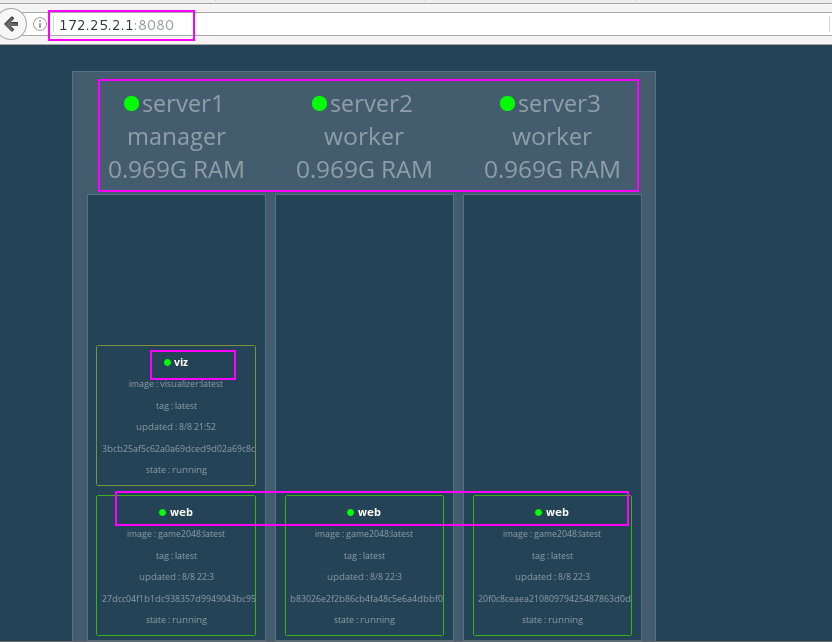This screenshot has width=832, height=642.
Task: Click state : running in server1 web card
Action: pyautogui.click(x=176, y=620)
